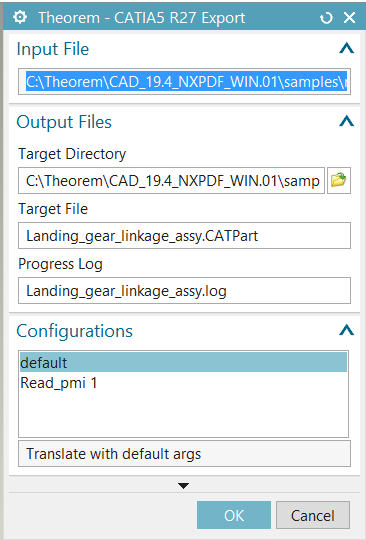Screen dimensions: 366x540
Task: Click the dialog title 'Theorem - CATIA5 R27 Export'
Action: 142,18
